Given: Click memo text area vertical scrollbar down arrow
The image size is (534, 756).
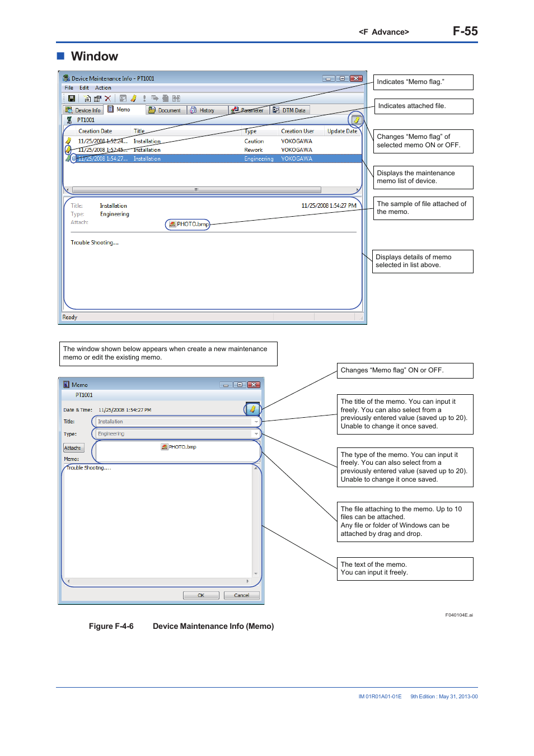Looking at the screenshot, I should (x=256, y=574).
